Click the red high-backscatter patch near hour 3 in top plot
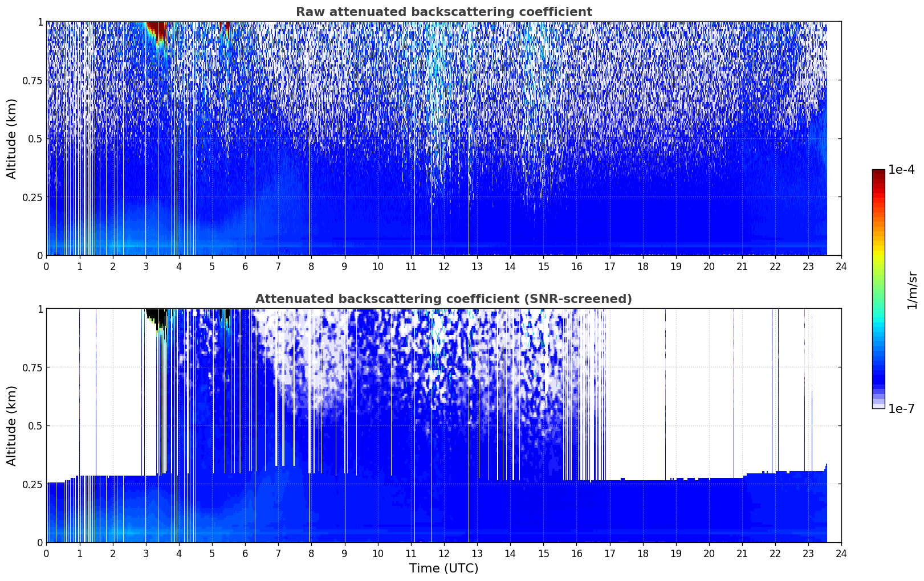This screenshot has height=581, width=924. click(x=156, y=30)
